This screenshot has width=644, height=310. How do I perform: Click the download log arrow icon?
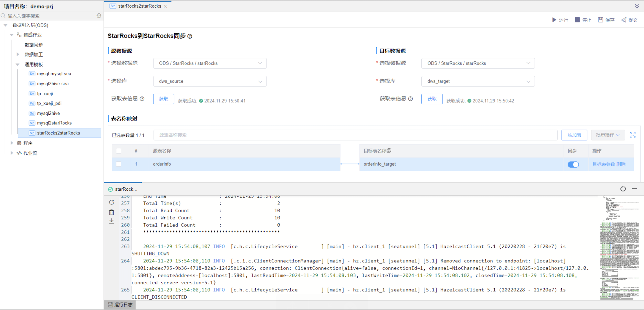coord(112,221)
